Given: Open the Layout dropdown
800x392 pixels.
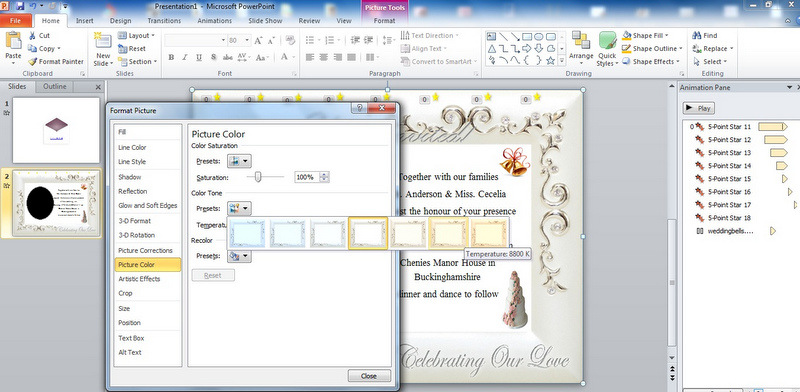Looking at the screenshot, I should click(136, 36).
